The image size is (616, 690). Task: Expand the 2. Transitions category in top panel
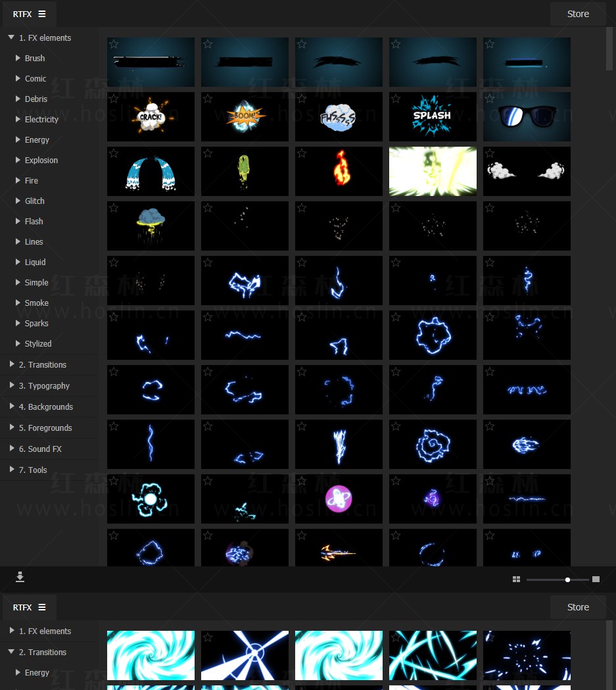12,364
